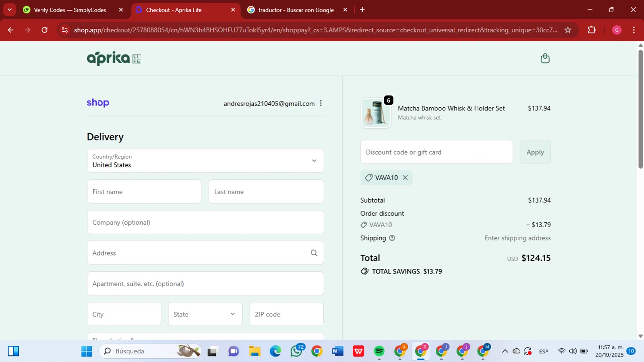Open the taskbar clock and date

[x=609, y=351]
